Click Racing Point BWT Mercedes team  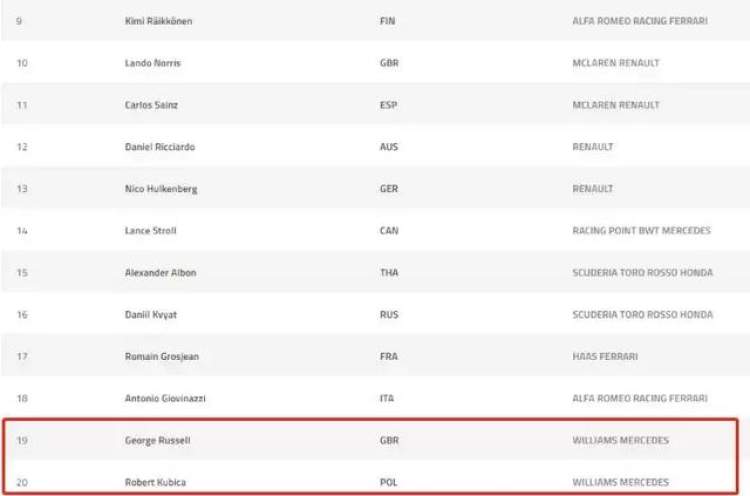pos(641,231)
